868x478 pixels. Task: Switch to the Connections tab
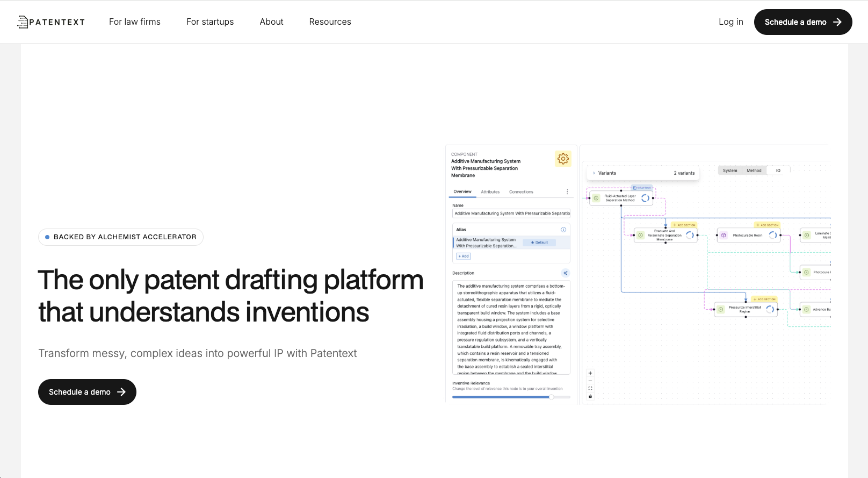pyautogui.click(x=521, y=192)
